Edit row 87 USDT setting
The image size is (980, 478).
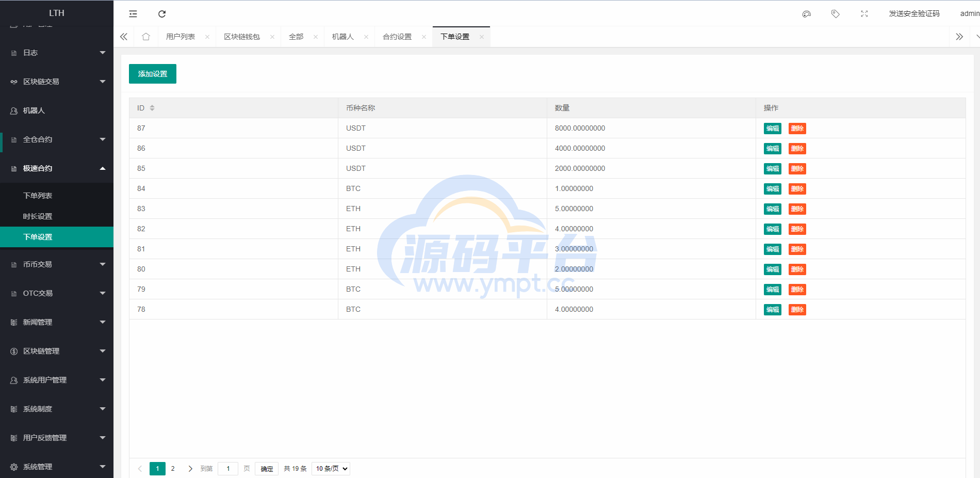tap(773, 129)
